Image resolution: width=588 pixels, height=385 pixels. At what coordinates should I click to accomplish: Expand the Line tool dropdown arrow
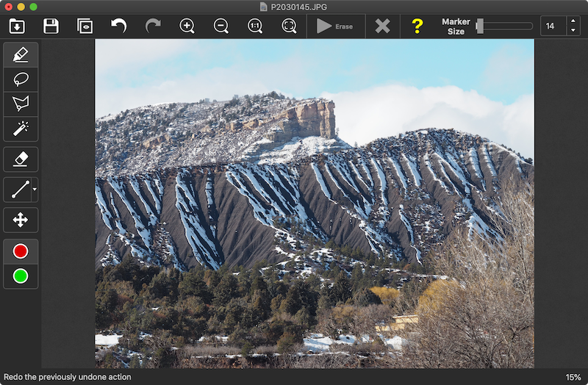(35, 190)
